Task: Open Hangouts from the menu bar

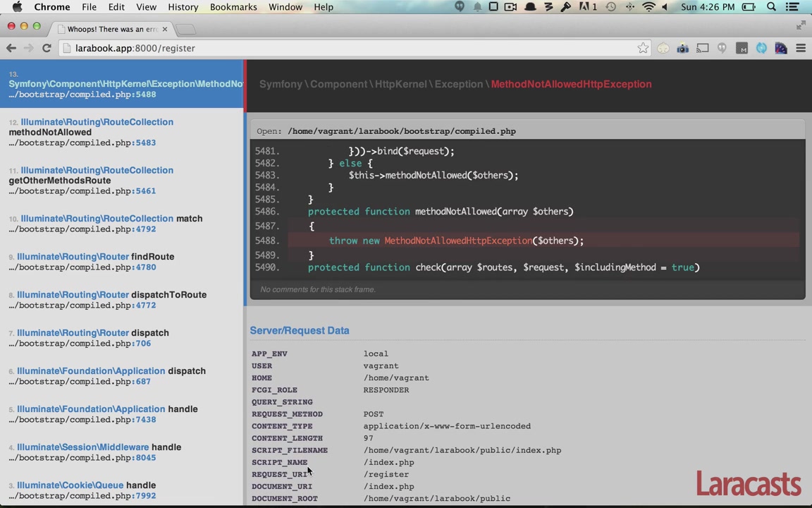Action: (x=460, y=7)
